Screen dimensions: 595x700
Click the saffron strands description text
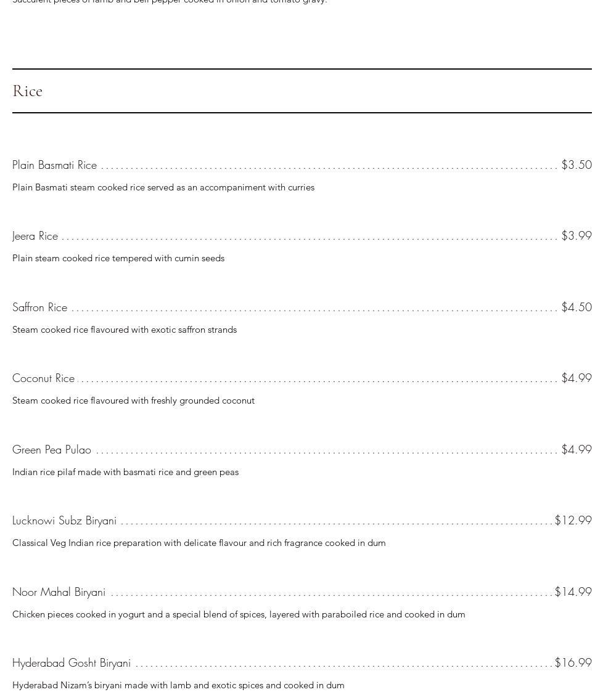point(125,330)
